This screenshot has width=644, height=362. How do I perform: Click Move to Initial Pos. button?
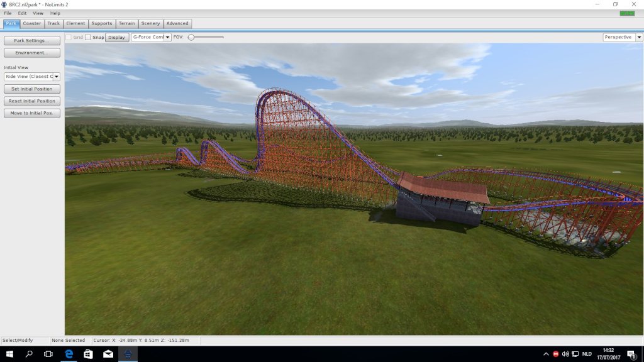click(32, 113)
